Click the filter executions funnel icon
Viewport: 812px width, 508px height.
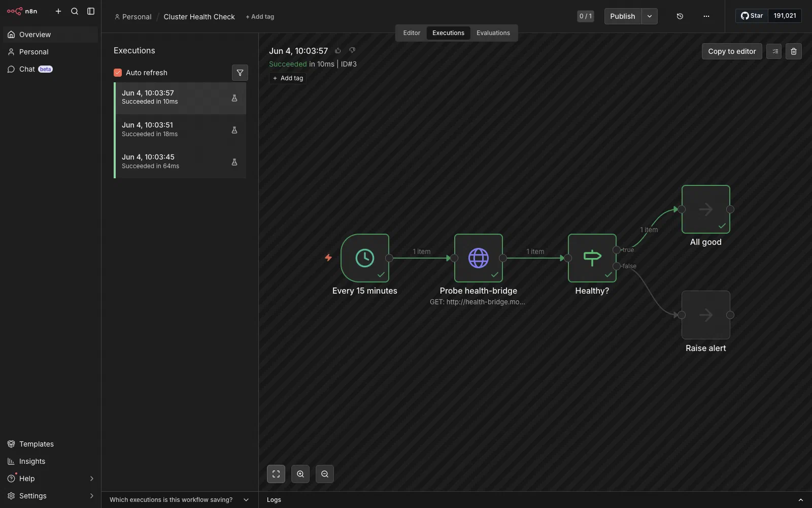click(x=240, y=73)
